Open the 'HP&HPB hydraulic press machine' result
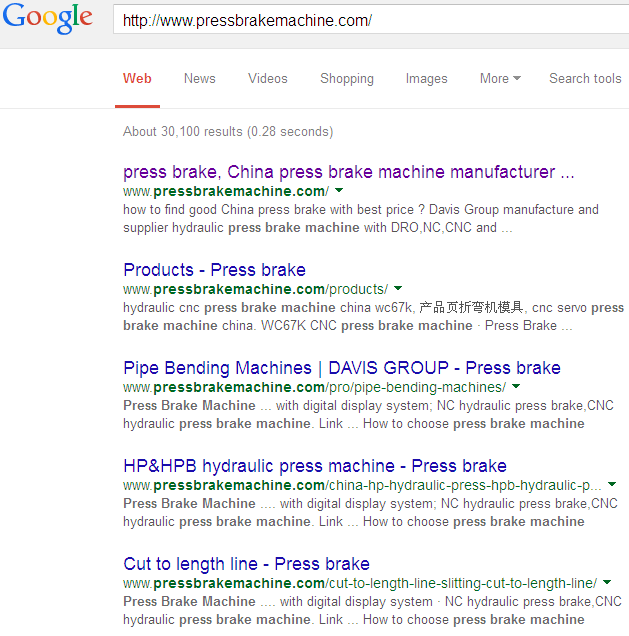The image size is (629, 636). 315,466
